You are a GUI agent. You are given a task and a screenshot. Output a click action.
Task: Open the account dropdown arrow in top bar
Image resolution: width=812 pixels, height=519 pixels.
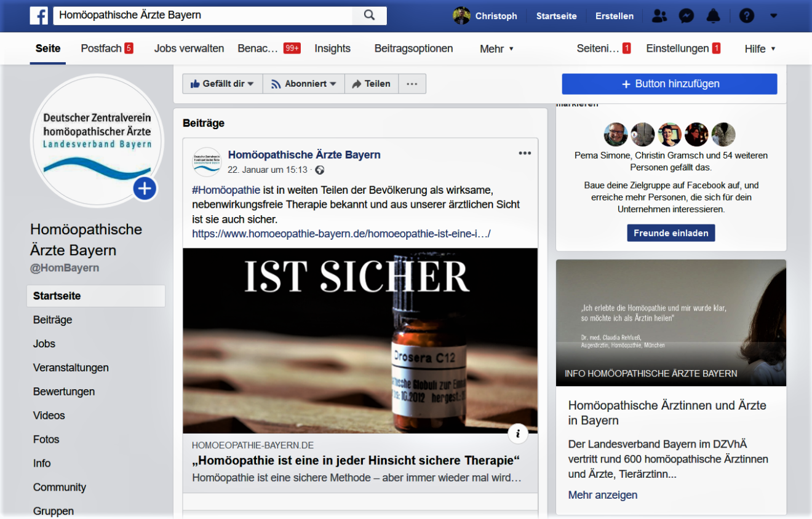point(774,16)
